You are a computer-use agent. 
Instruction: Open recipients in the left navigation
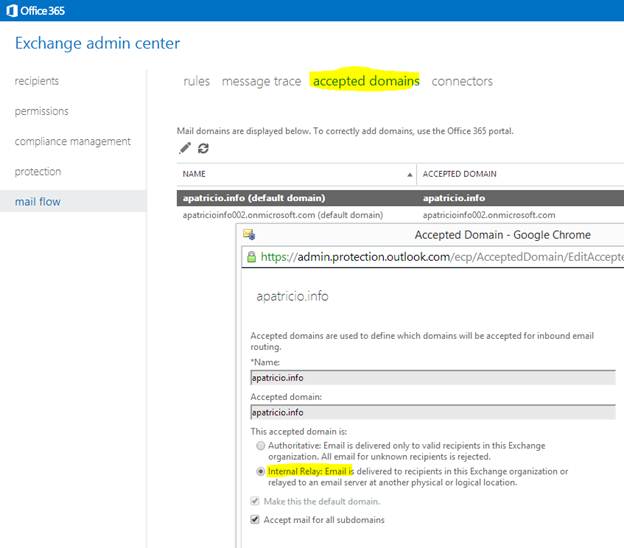coord(37,81)
